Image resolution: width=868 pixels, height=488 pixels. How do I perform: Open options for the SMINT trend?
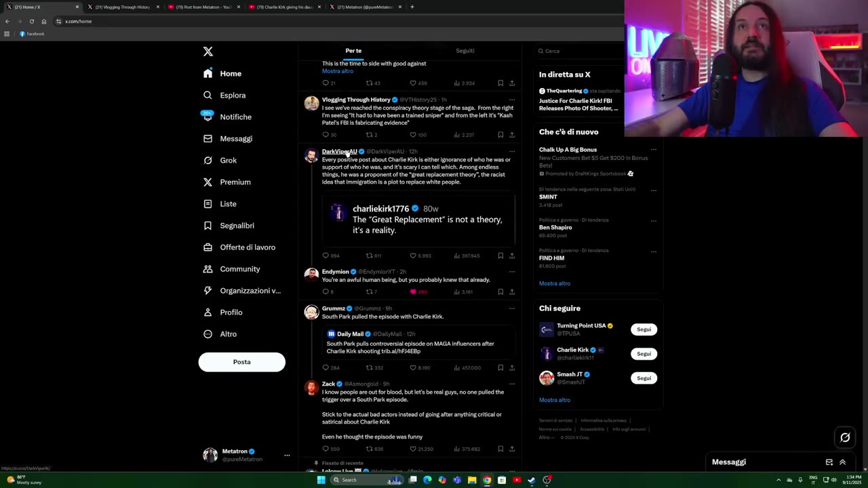(654, 190)
